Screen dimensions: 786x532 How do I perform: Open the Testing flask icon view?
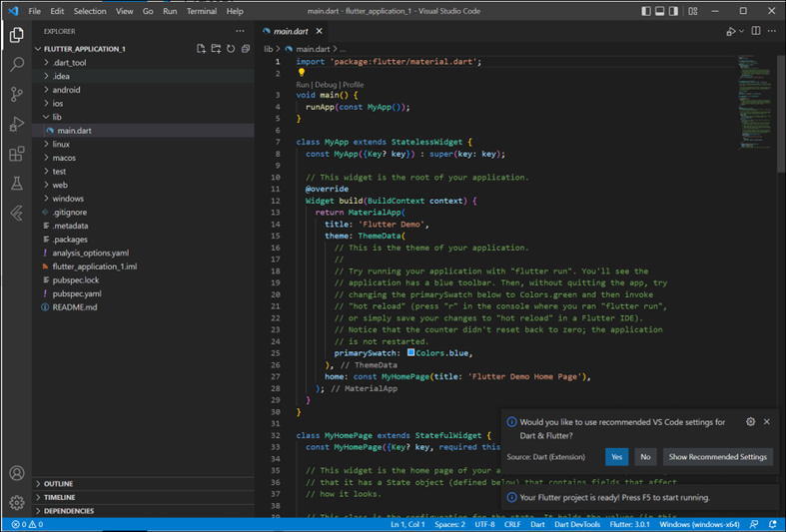coord(16,185)
